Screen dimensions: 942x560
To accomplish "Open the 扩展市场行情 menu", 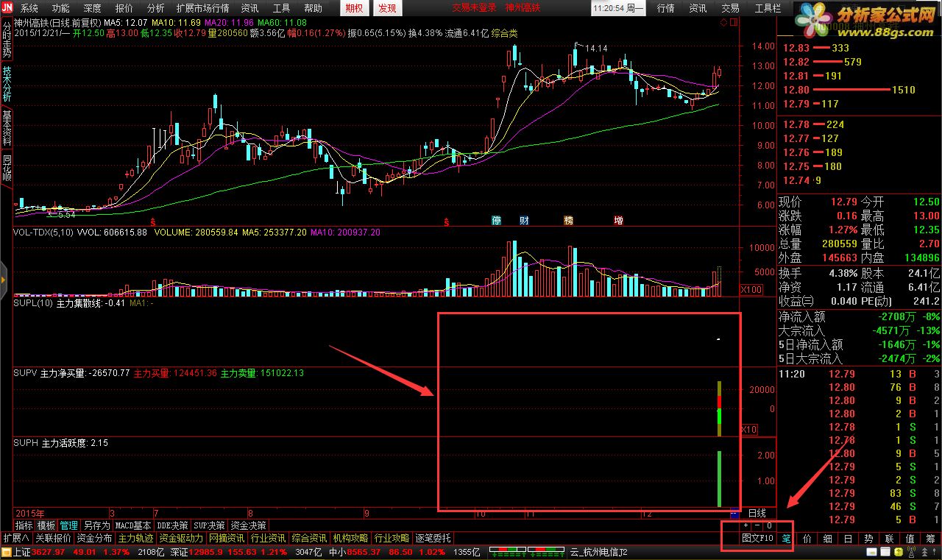I will click(202, 8).
